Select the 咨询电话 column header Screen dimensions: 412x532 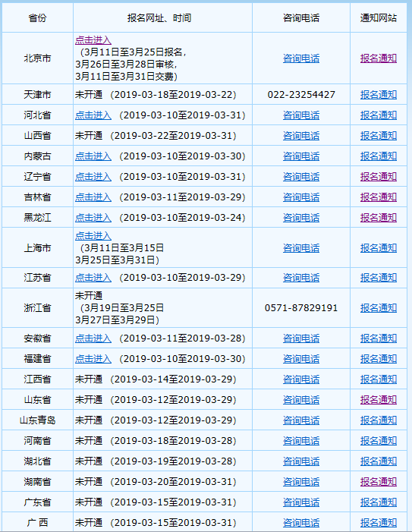pyautogui.click(x=301, y=18)
